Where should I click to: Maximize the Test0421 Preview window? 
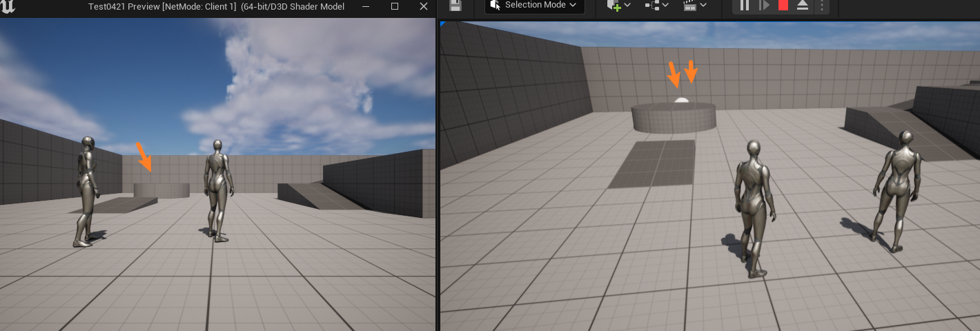(x=395, y=6)
